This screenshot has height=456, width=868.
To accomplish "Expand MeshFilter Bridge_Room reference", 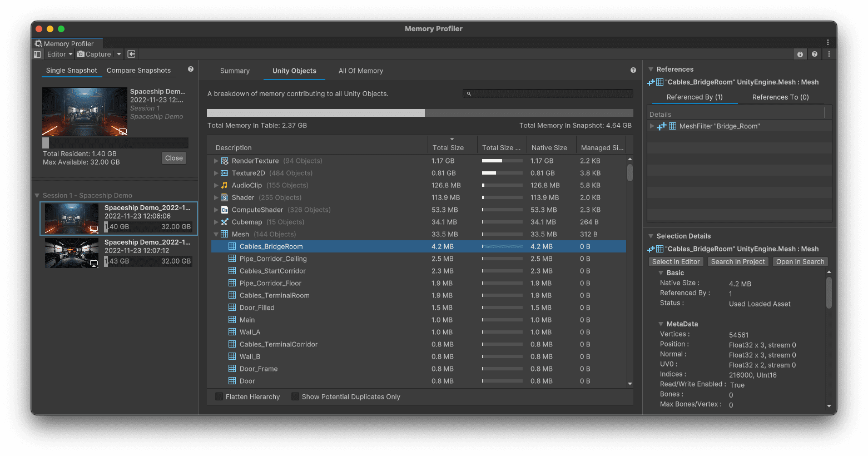I will pos(652,126).
